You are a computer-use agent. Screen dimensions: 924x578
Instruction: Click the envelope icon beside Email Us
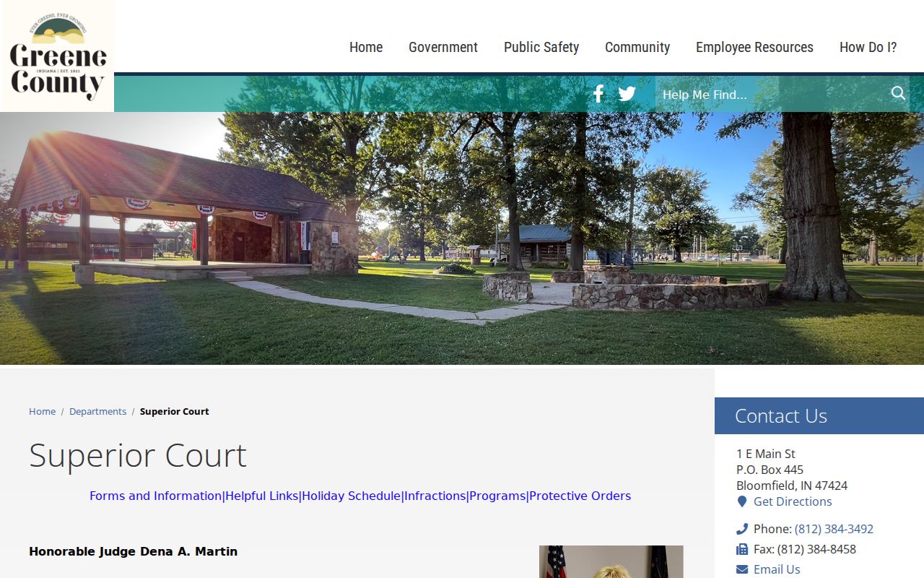742,569
